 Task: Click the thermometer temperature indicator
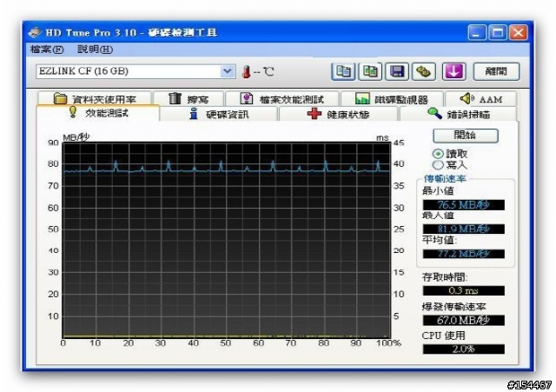246,72
